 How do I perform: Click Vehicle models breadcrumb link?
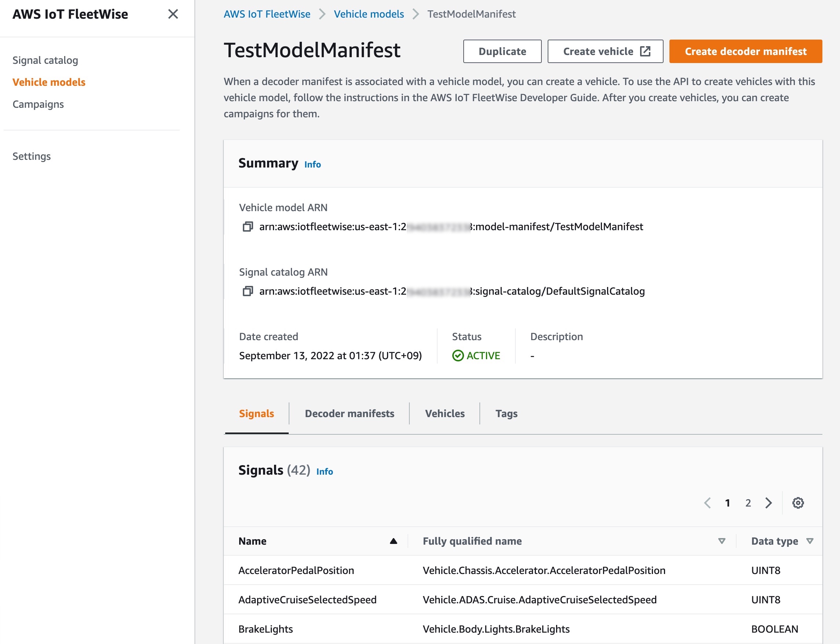click(x=369, y=14)
